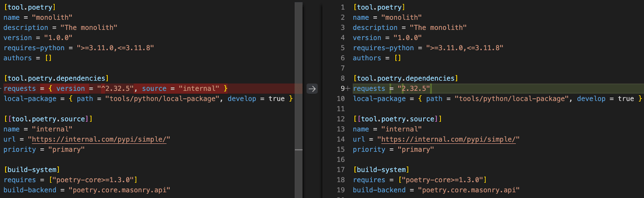Click the plus insertion marker beside line 9

pos(348,89)
